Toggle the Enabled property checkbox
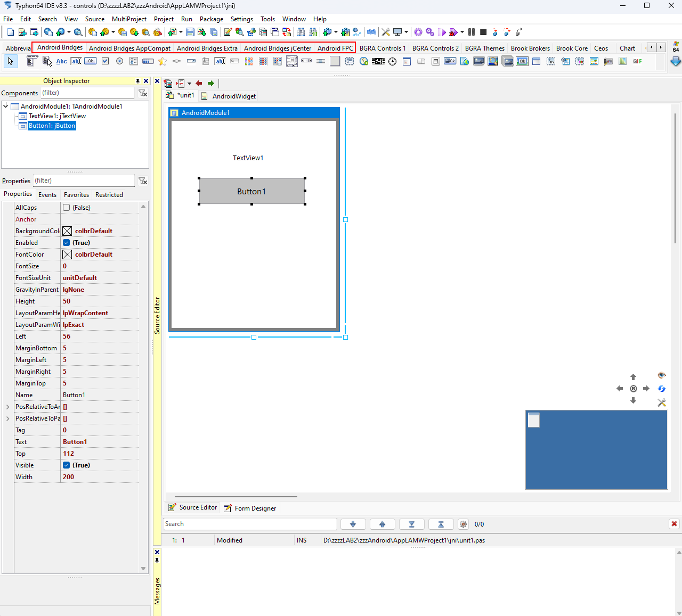Image resolution: width=682 pixels, height=616 pixels. click(67, 243)
